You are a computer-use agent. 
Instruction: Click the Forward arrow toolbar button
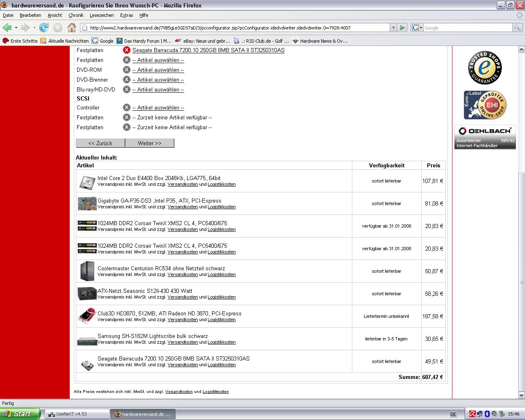25,28
